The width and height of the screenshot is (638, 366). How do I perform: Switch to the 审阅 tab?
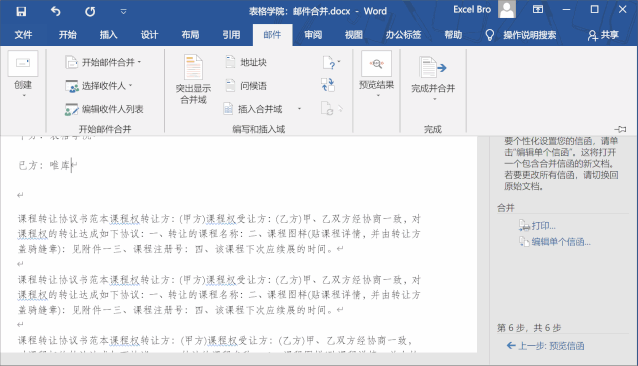[313, 35]
